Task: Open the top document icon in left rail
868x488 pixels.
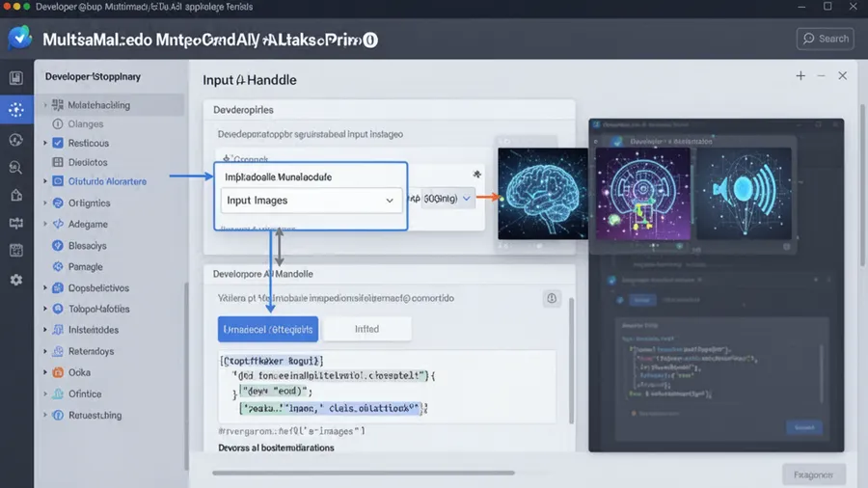Action: (x=16, y=78)
